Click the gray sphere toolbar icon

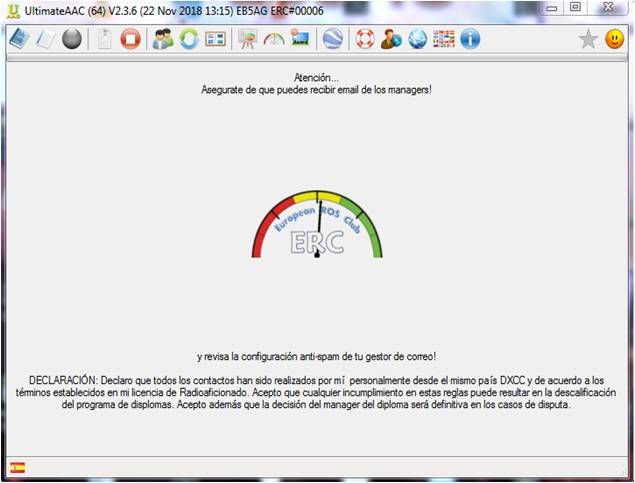tap(72, 39)
